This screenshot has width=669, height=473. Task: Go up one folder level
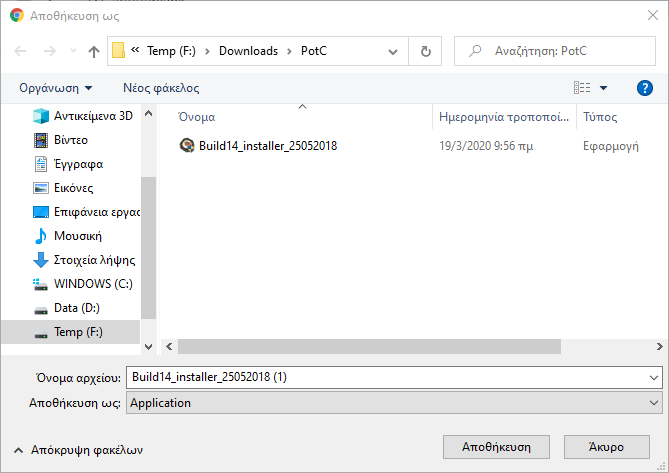(94, 51)
